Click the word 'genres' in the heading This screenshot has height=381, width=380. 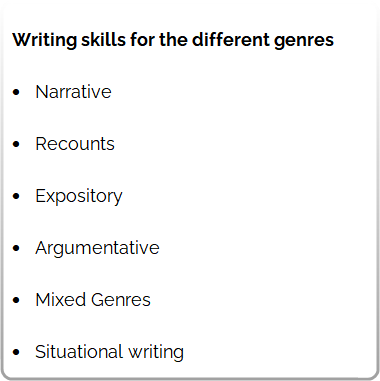(304, 41)
